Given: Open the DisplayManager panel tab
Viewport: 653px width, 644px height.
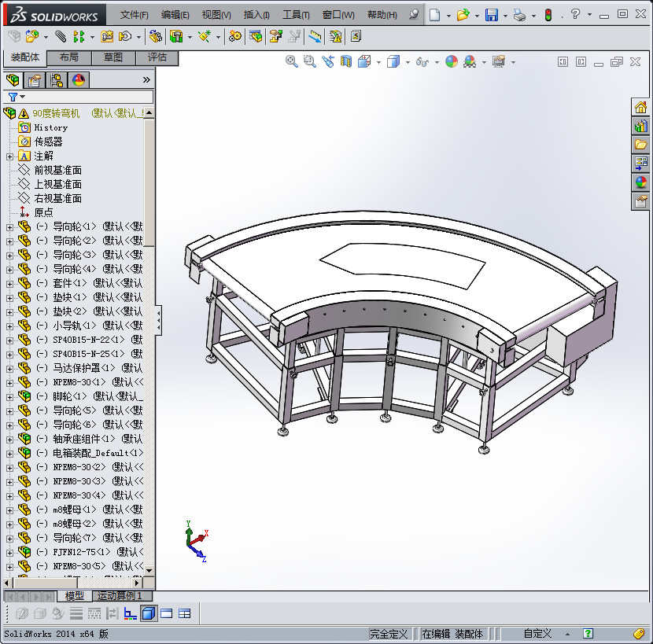Looking at the screenshot, I should pyautogui.click(x=79, y=80).
